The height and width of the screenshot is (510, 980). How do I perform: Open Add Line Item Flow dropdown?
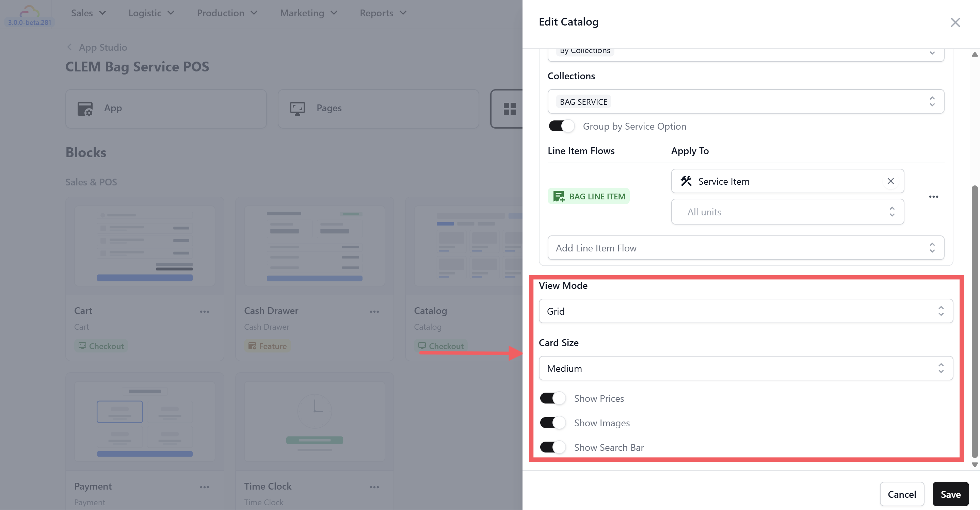pyautogui.click(x=745, y=248)
